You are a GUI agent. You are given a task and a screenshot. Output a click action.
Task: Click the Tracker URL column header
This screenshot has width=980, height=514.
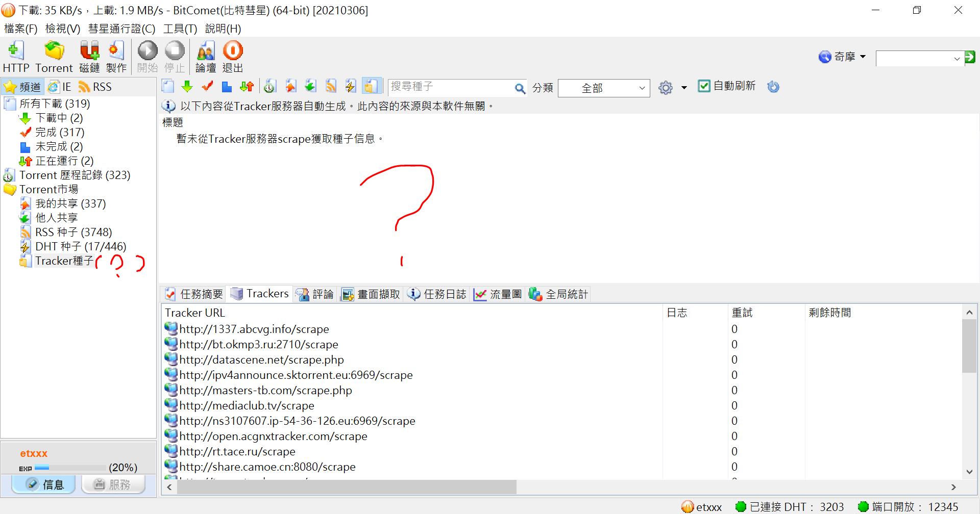pyautogui.click(x=412, y=313)
